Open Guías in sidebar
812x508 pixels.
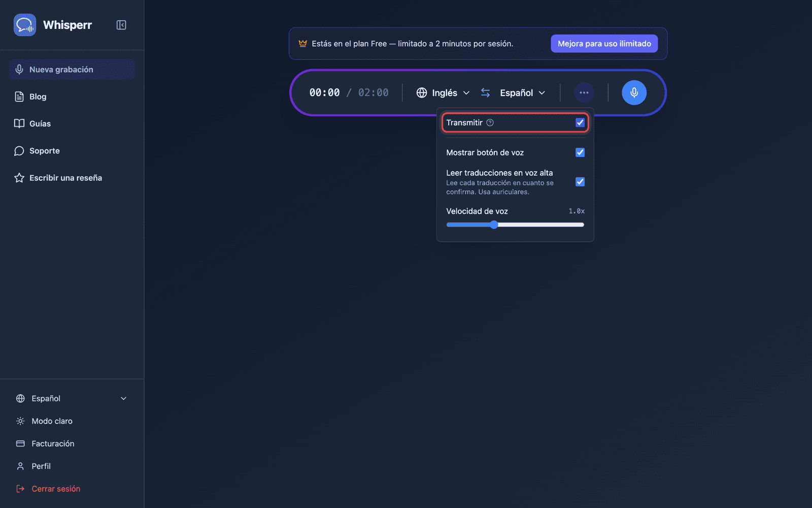click(x=72, y=123)
